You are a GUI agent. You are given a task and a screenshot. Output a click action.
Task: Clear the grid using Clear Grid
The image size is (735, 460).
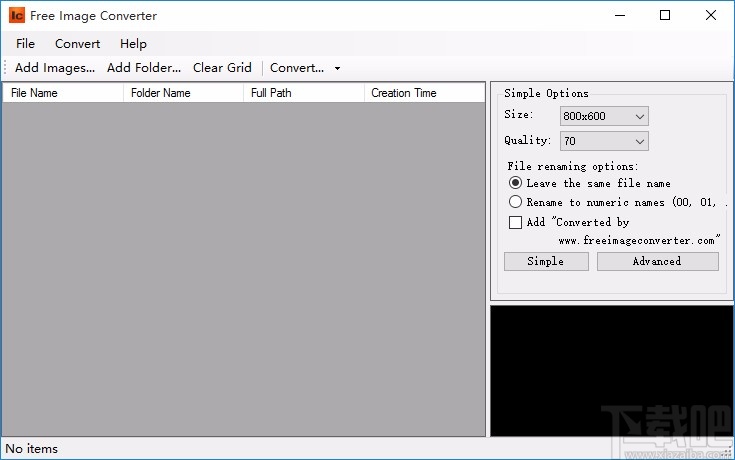coord(222,68)
